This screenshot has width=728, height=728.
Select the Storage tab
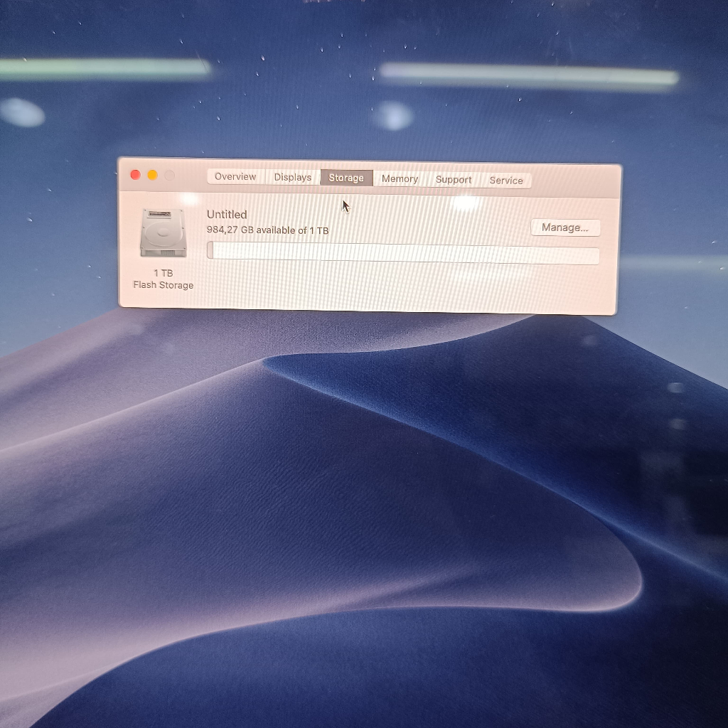click(x=346, y=178)
